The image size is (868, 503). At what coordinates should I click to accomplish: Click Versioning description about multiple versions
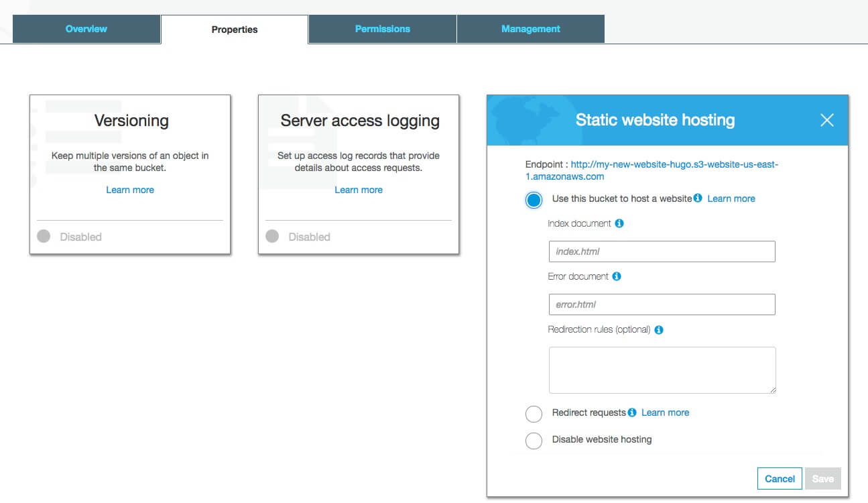pyautogui.click(x=130, y=162)
